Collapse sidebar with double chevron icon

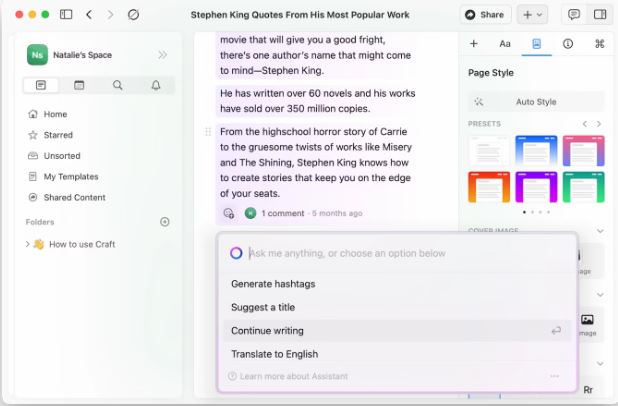[x=162, y=55]
